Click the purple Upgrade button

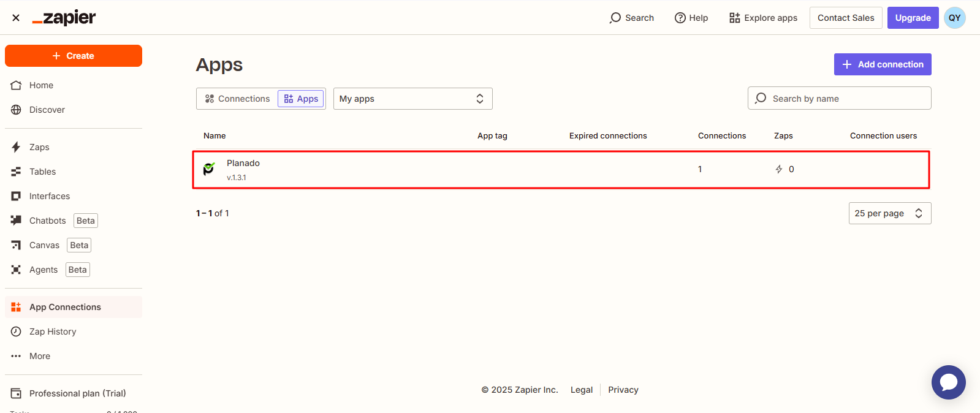[913, 18]
